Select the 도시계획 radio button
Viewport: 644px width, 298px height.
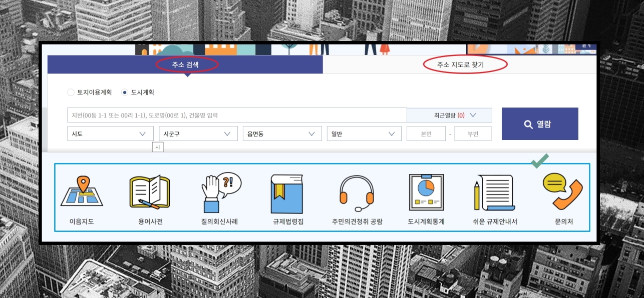[125, 92]
